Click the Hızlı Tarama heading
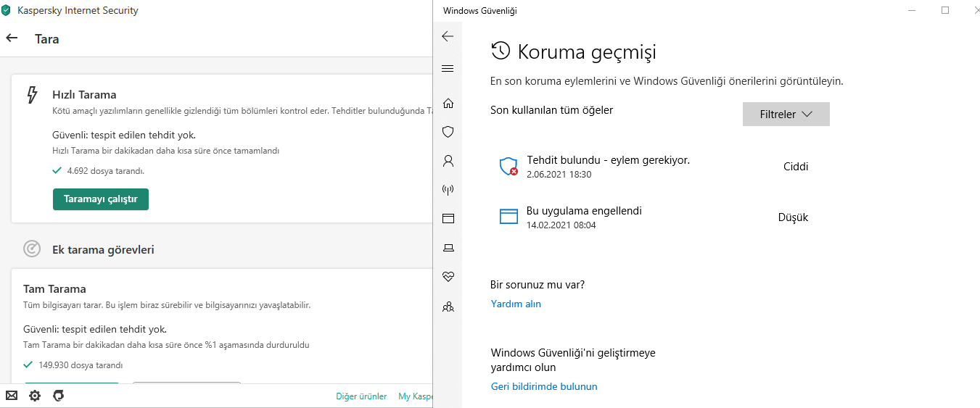Viewport: 980px width, 408px height. pyautogui.click(x=84, y=94)
